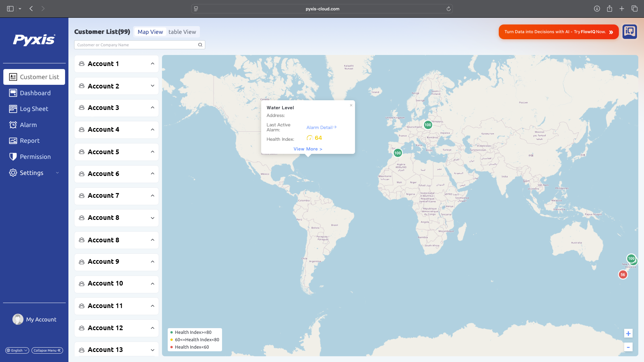Image resolution: width=644 pixels, height=362 pixels.
Task: Click the Collapse Menu button
Action: coord(47,350)
